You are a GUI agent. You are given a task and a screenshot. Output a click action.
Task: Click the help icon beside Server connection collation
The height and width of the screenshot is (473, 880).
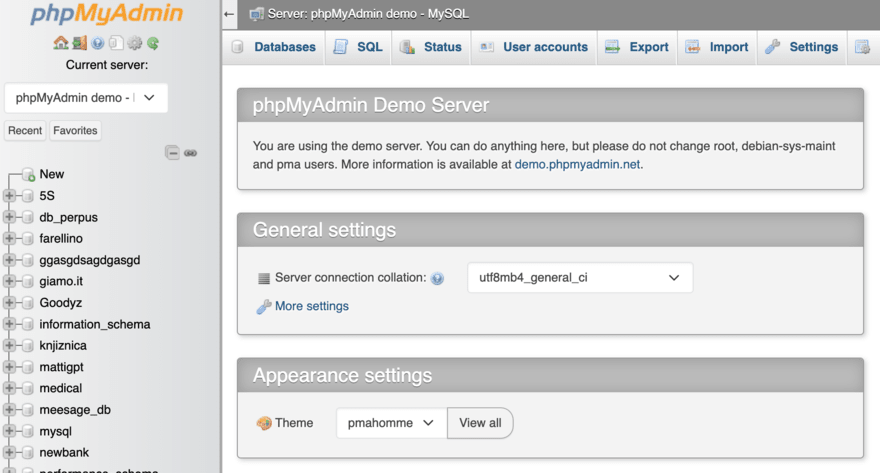[x=437, y=278]
